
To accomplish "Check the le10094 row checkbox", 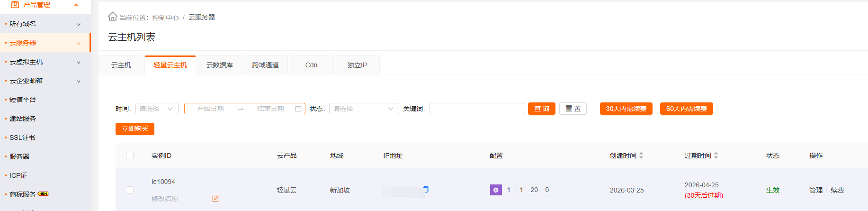I will tap(130, 190).
